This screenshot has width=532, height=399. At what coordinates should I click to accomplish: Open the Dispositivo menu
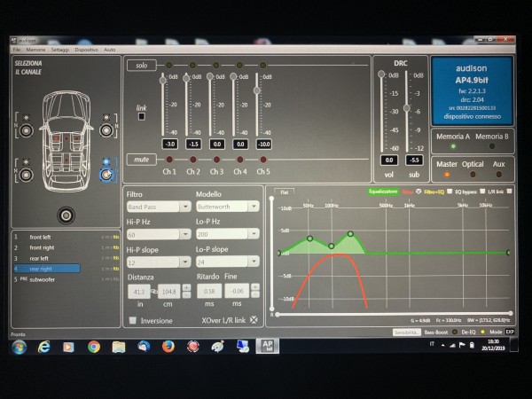86,50
